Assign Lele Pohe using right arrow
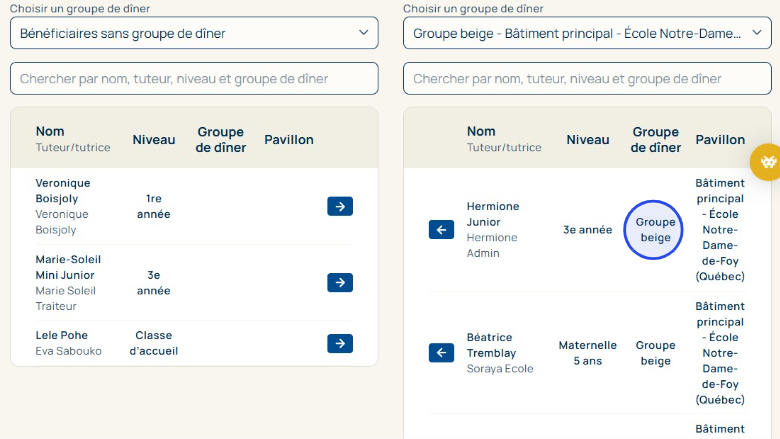The image size is (780, 439). [x=340, y=343]
